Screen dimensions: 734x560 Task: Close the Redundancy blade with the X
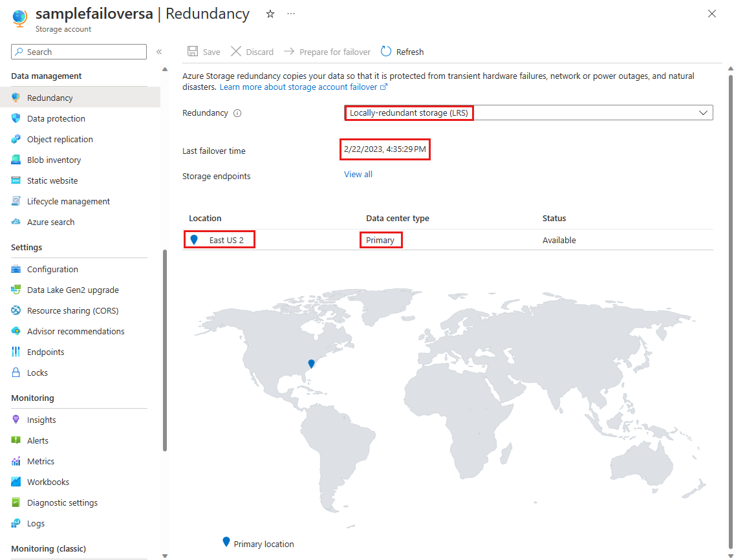(x=712, y=14)
